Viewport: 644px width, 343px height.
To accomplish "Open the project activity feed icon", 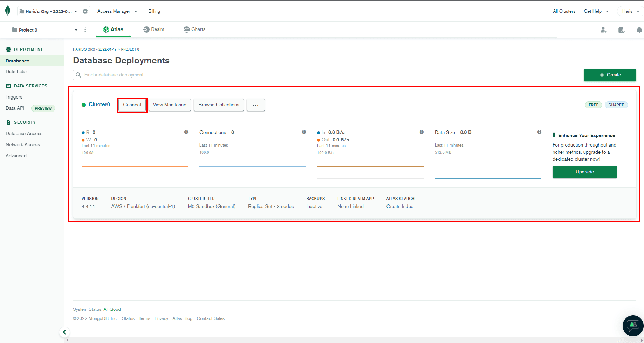I will click(x=622, y=30).
